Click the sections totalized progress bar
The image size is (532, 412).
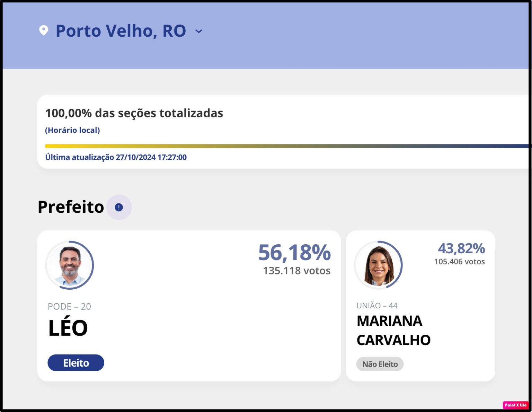287,146
